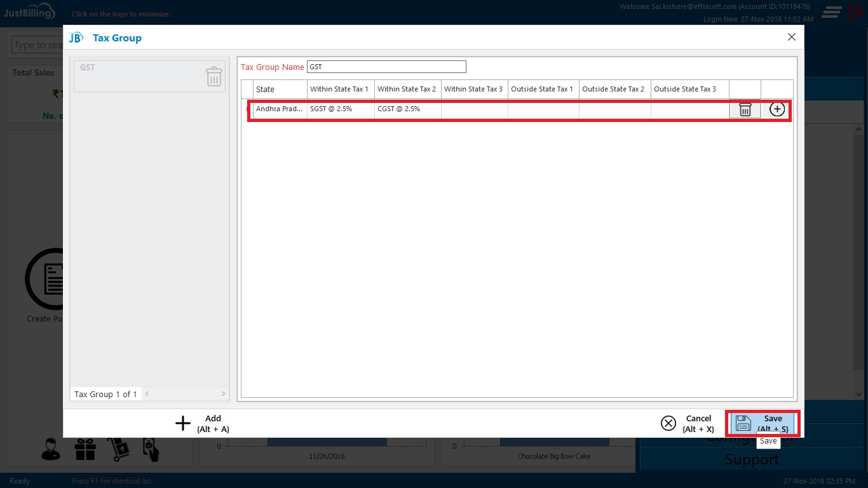This screenshot has width=868, height=488.
Task: Open Support in the main window
Action: coord(752,459)
